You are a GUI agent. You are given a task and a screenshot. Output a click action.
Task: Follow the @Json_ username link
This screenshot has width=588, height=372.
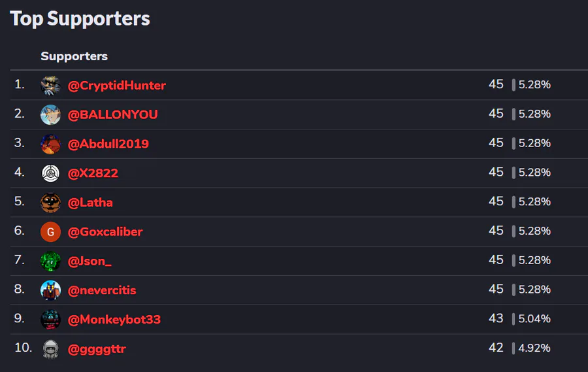point(90,261)
